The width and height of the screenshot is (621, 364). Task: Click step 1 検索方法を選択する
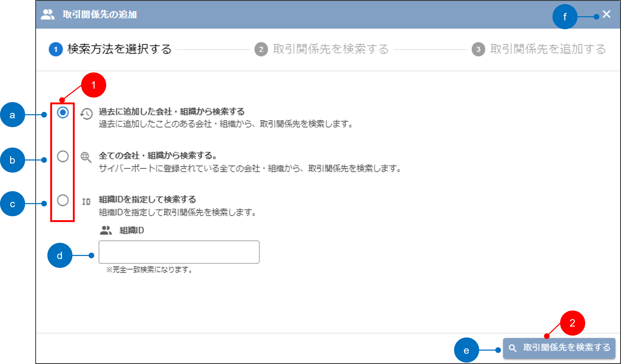point(119,49)
